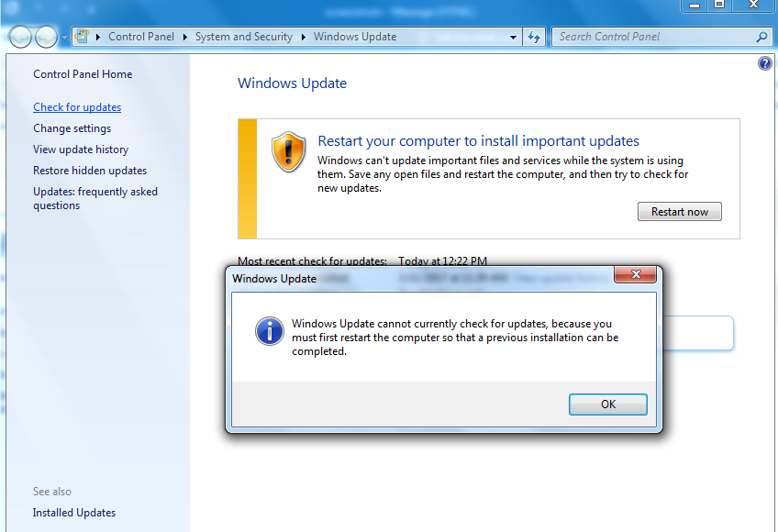Go to Control Panel Home

pos(83,74)
